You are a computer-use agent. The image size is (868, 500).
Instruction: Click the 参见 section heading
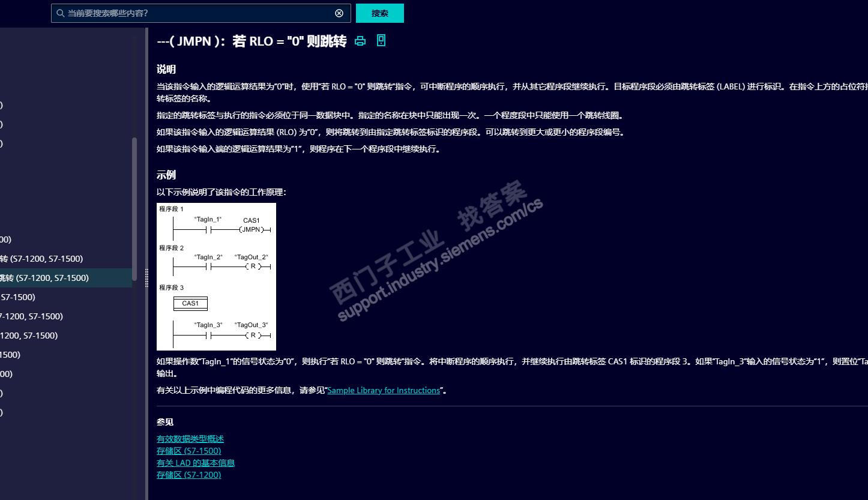point(165,422)
